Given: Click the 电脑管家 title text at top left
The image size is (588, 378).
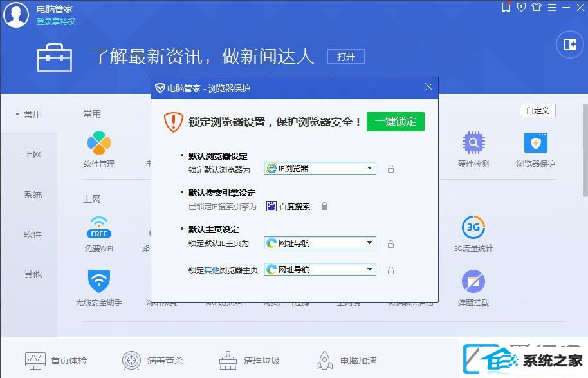Looking at the screenshot, I should point(55,8).
